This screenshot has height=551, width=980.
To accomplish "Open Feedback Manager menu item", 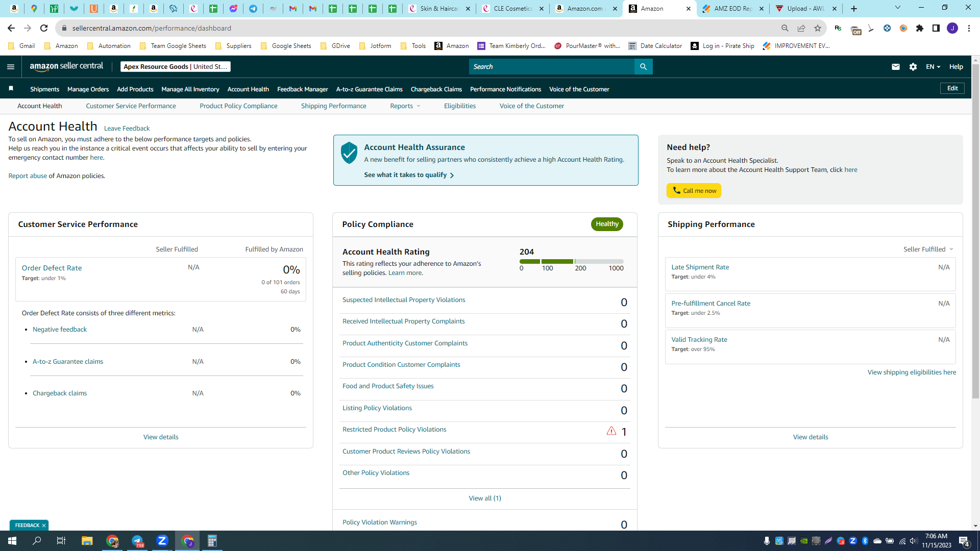I will (x=303, y=89).
